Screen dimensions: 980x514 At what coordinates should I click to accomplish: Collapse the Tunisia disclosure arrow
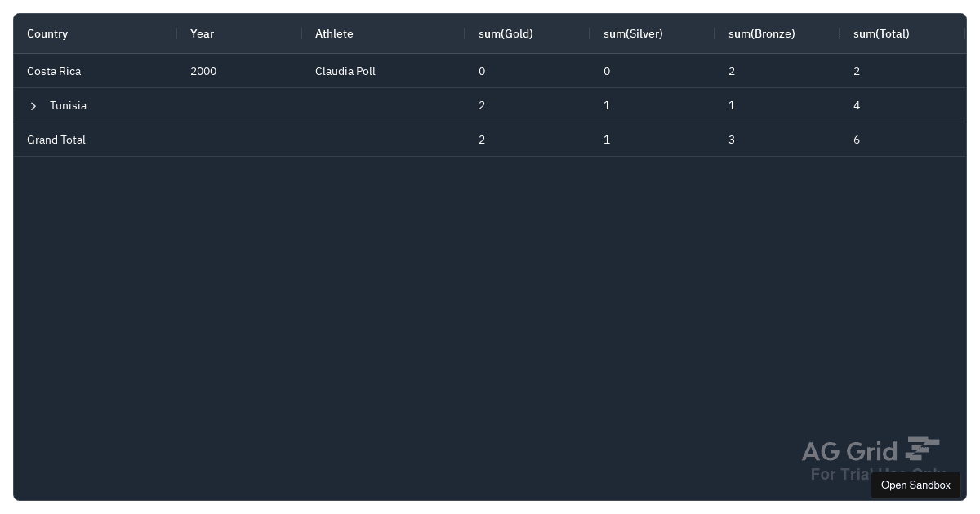(33, 105)
